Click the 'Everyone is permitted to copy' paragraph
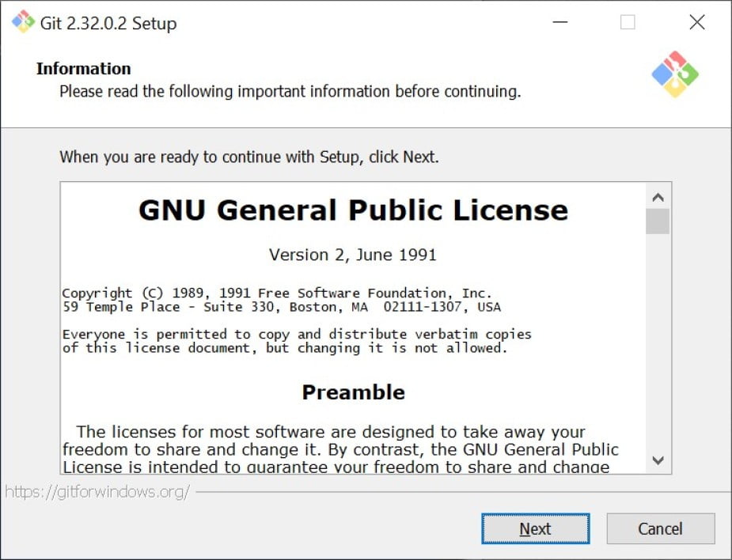Screen dimensions: 732x560 297,341
